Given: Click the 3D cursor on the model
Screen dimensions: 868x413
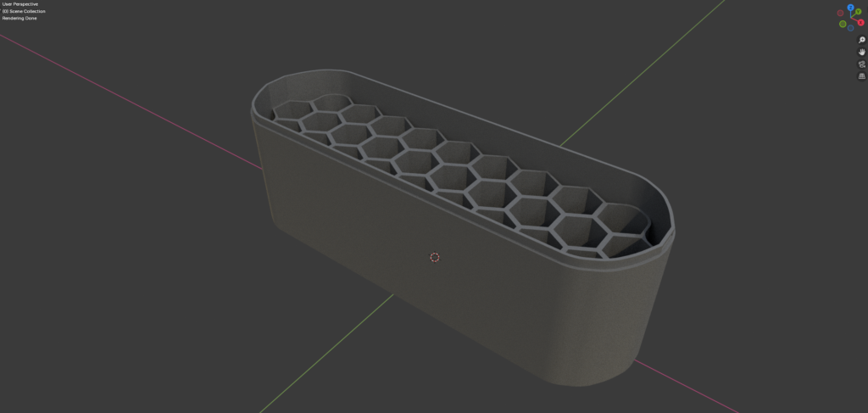Looking at the screenshot, I should (x=435, y=257).
